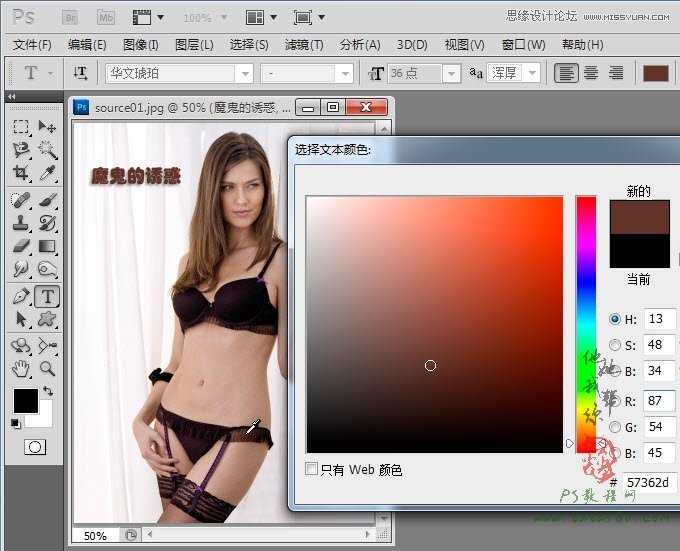Select the H hue radio button
The image size is (680, 551).
point(615,319)
